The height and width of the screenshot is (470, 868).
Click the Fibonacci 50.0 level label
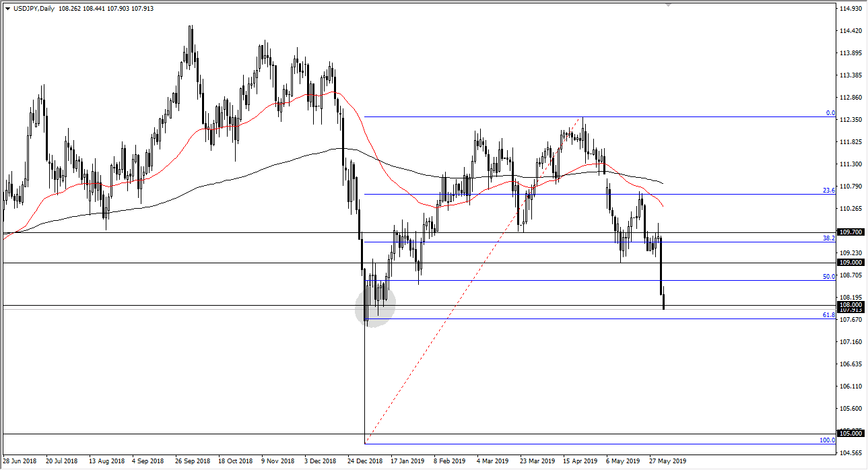tap(829, 277)
